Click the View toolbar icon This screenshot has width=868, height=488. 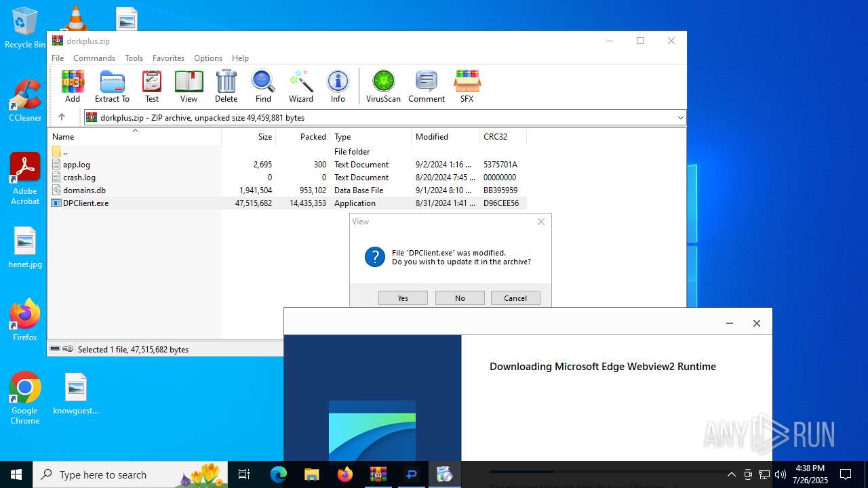tap(189, 86)
